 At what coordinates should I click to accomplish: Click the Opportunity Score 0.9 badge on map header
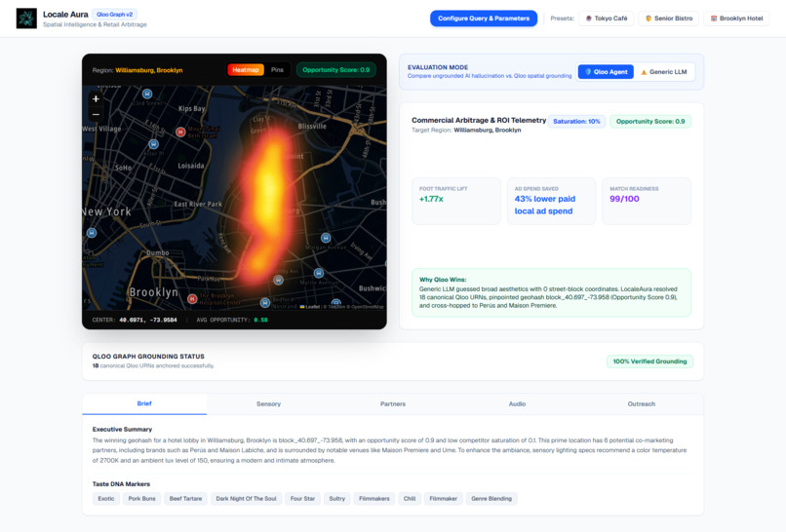point(335,69)
